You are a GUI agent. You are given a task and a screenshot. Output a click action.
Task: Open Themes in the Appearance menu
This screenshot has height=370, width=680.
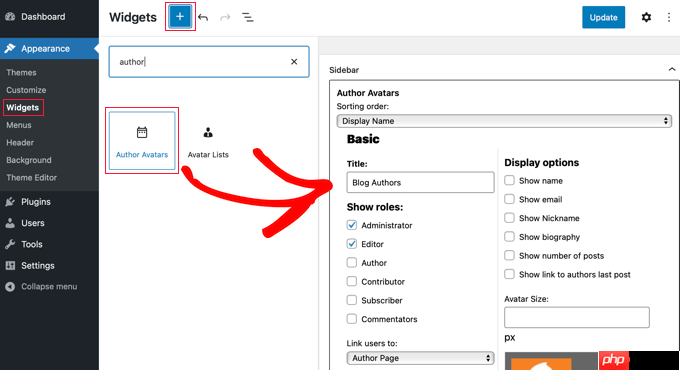click(21, 72)
